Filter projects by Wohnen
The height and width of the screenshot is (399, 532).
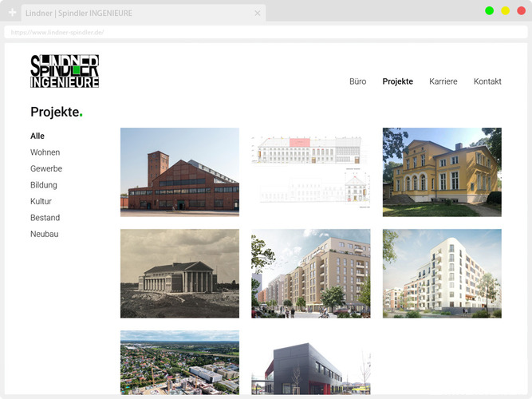pos(45,152)
